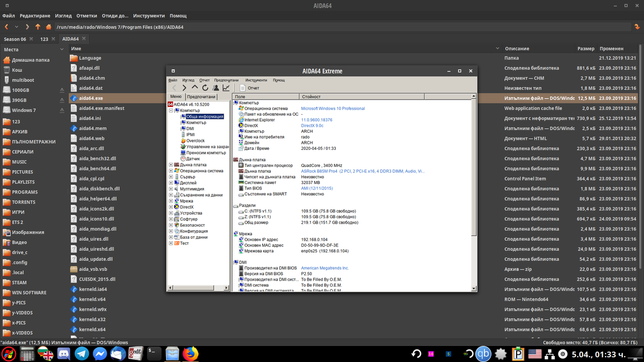Open Microsoft Windows 10 Professional link
644x362 pixels.
333,109
